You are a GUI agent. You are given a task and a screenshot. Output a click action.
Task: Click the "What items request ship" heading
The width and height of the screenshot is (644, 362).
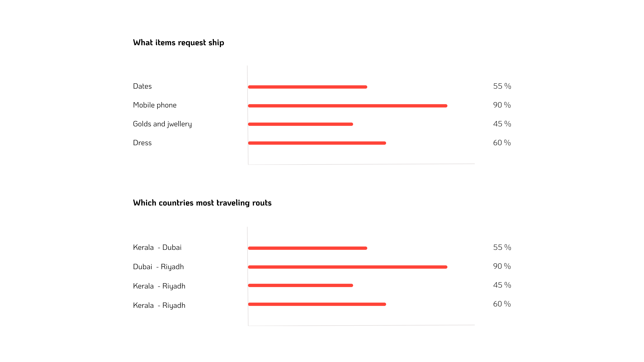(x=179, y=42)
